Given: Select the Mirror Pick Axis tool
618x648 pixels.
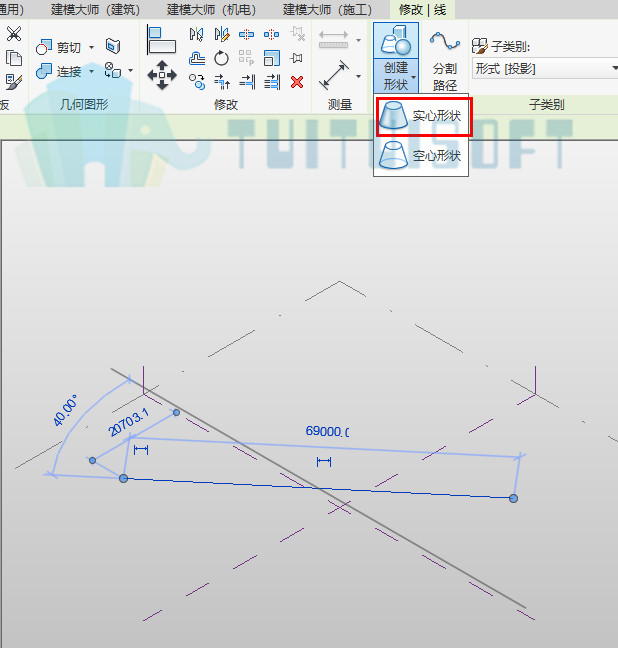Looking at the screenshot, I should 196,34.
